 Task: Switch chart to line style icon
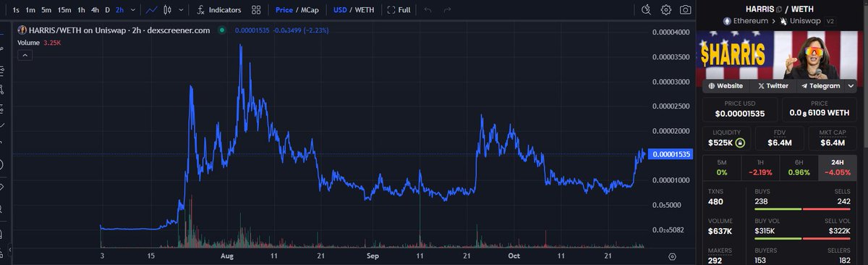151,10
